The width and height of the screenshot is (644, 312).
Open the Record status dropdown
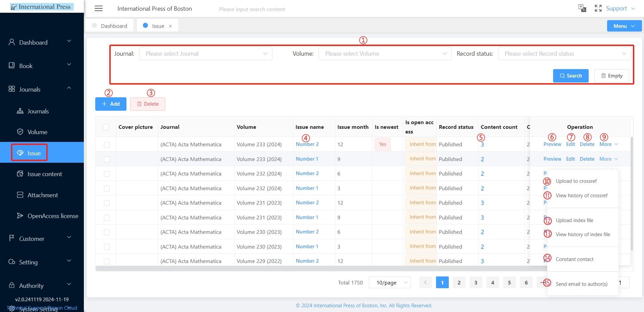tap(564, 54)
